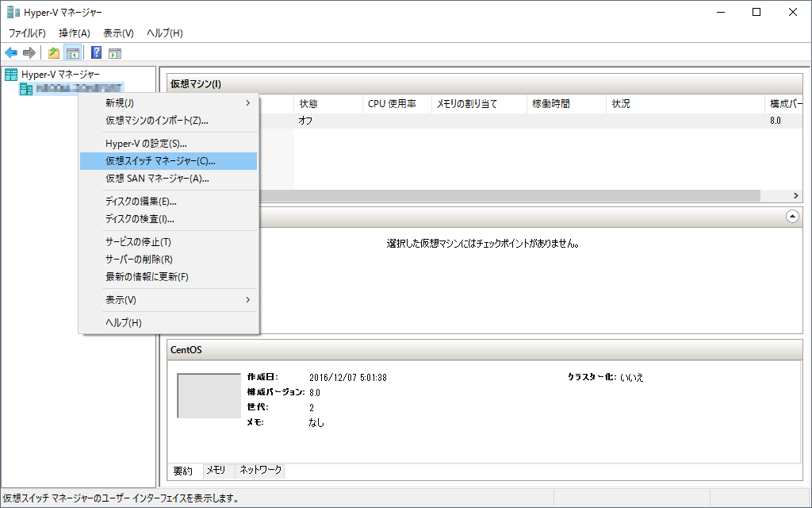812x508 pixels.
Task: Click the CentOS virtual machine thumbnail preview
Action: (209, 395)
